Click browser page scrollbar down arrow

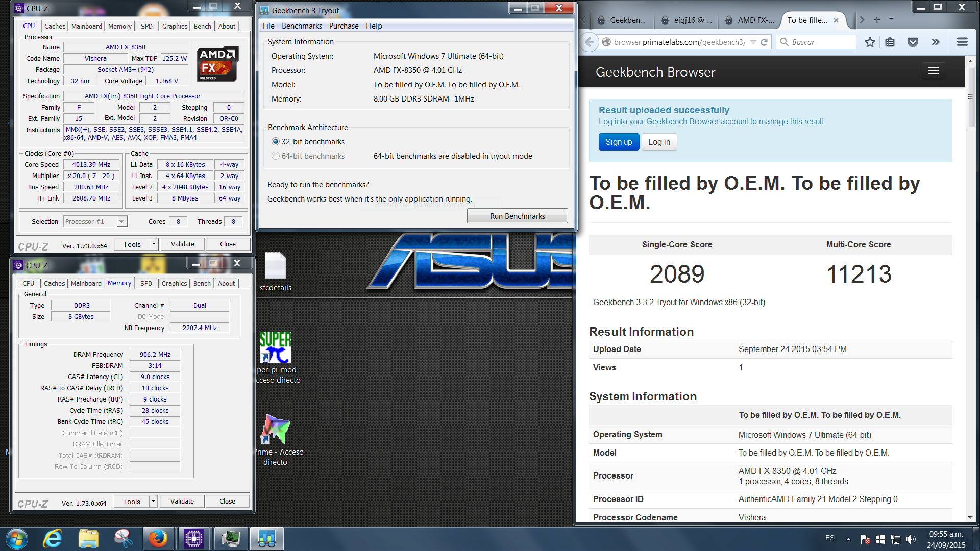click(970, 517)
